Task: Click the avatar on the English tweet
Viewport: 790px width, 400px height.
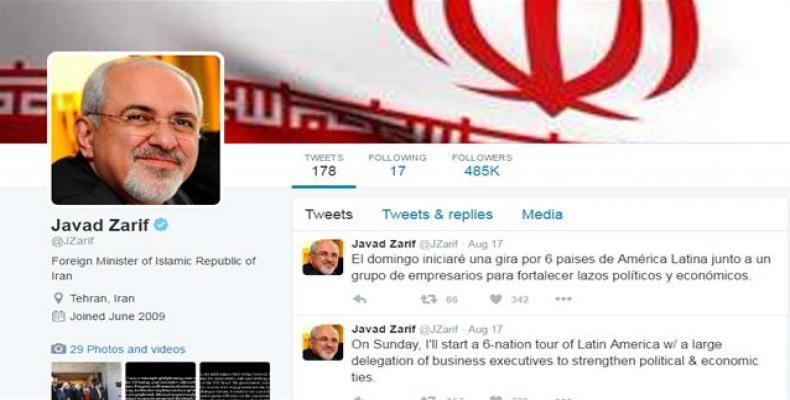Action: [x=322, y=342]
